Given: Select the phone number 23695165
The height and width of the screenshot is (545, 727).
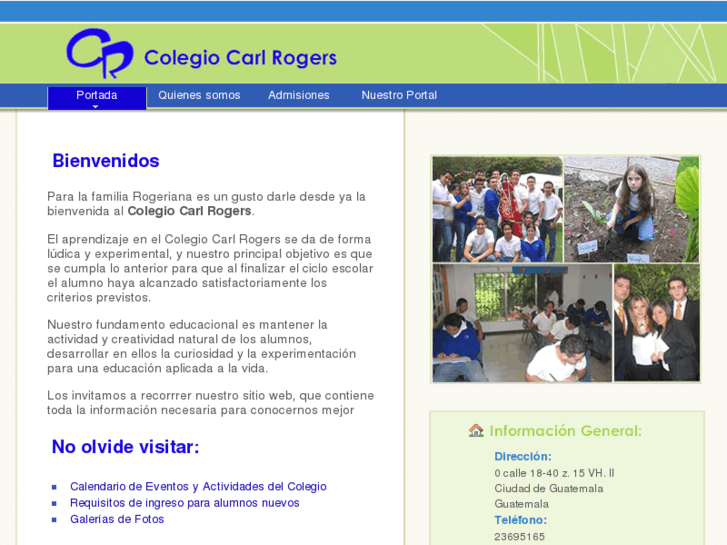Looking at the screenshot, I should (x=519, y=537).
